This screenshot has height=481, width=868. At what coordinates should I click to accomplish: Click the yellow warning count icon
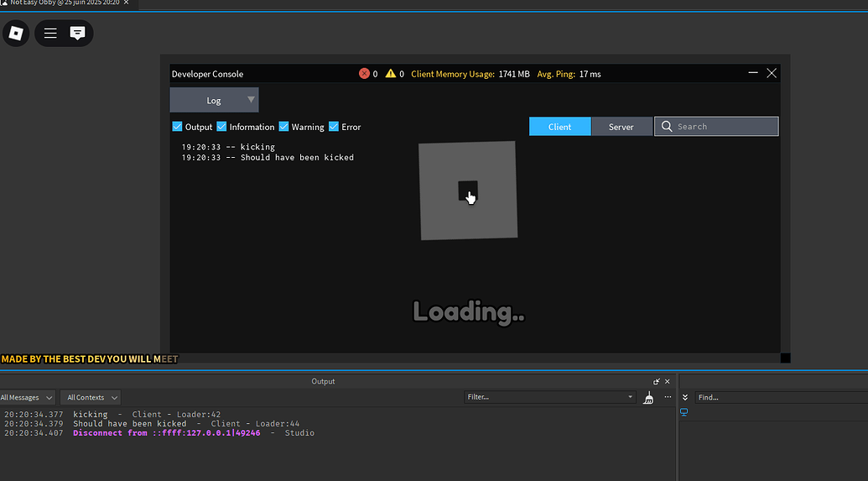tap(391, 73)
